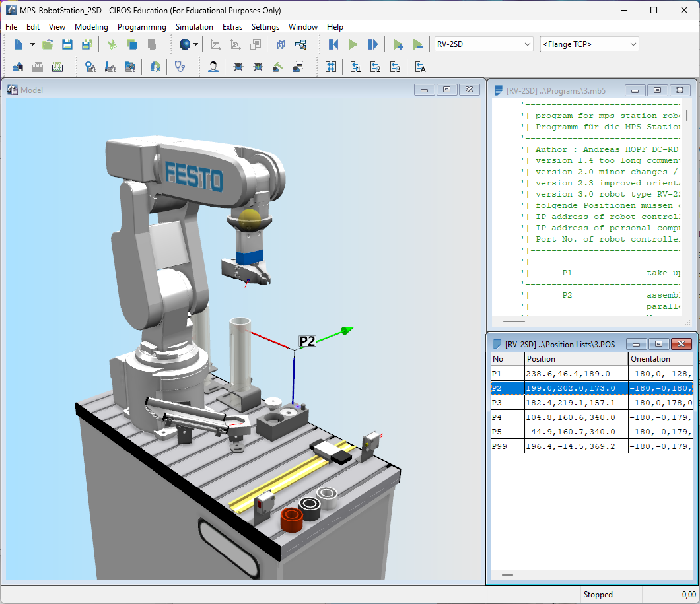700x604 pixels.
Task: Open the Help menu
Action: 335,27
